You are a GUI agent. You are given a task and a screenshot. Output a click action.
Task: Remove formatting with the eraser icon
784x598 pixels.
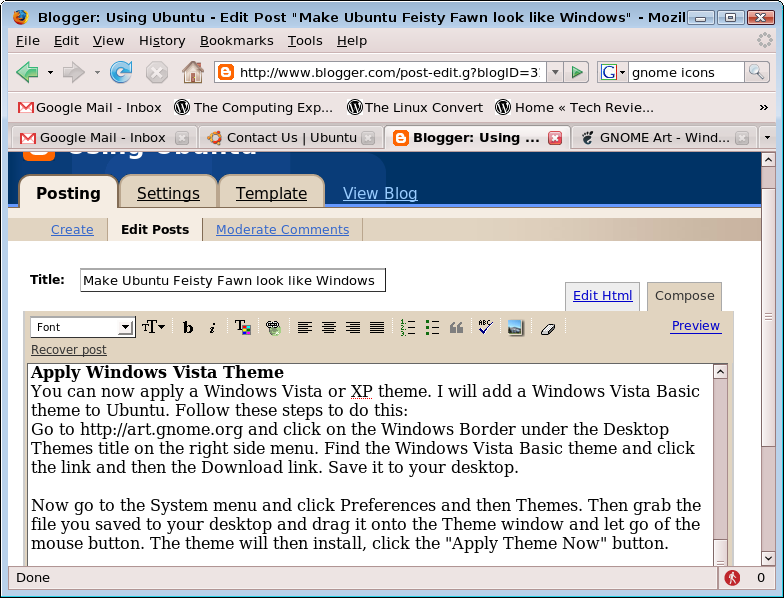548,328
